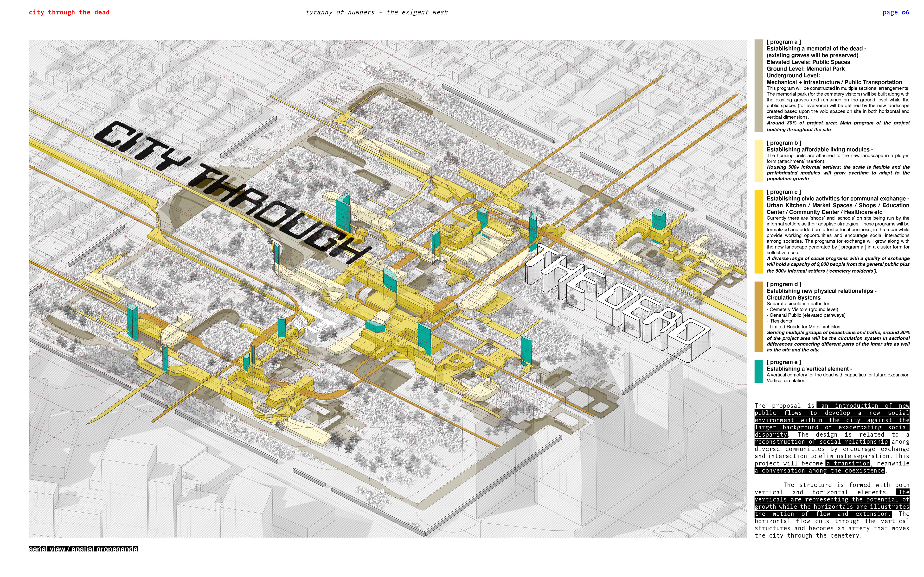
Task: Click the program d ochre legend swatch
Action: click(758, 317)
